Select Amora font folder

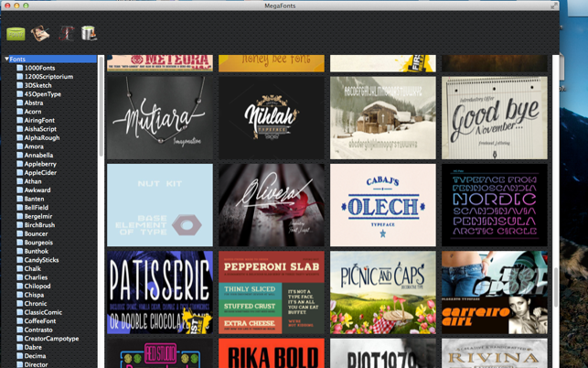(34, 146)
